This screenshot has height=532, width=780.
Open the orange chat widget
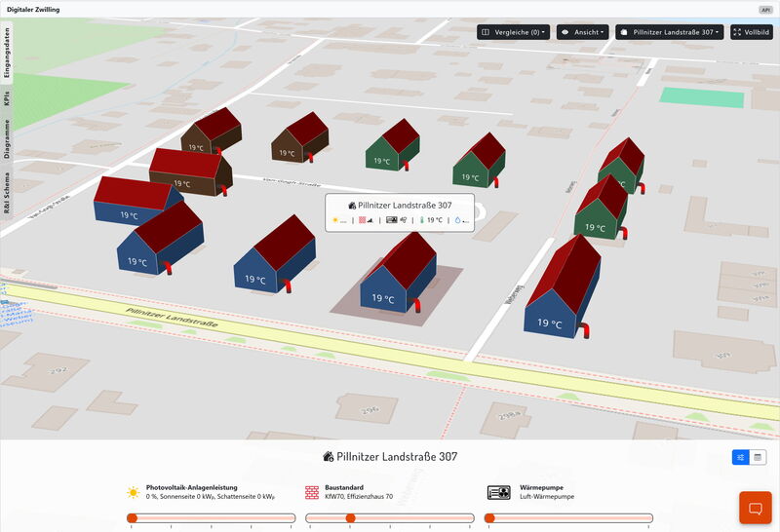(755, 508)
